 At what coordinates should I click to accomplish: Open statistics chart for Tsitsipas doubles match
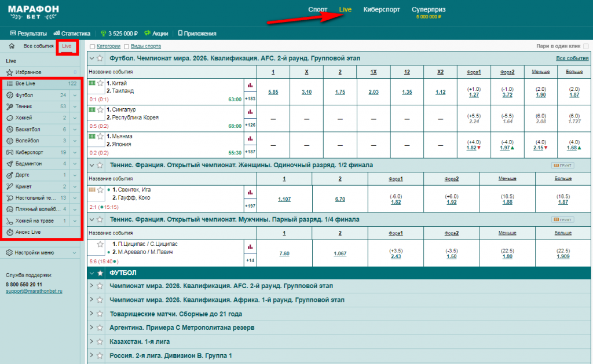250,247
